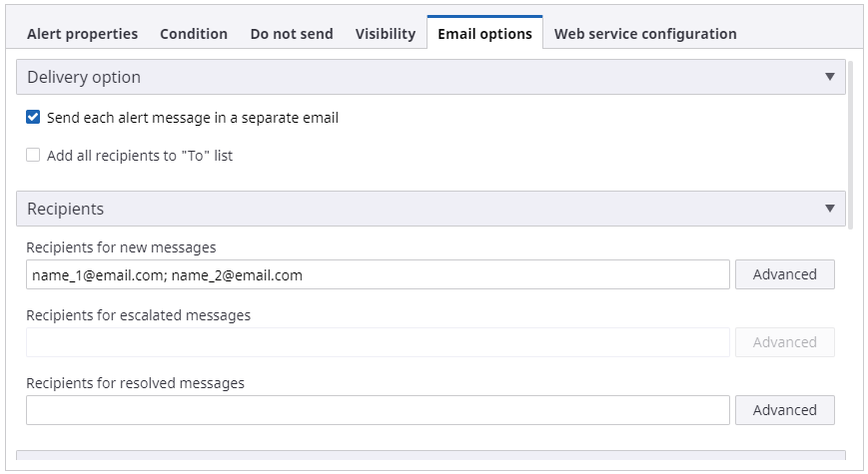
Task: Click the Recipients header title text
Action: tap(65, 209)
